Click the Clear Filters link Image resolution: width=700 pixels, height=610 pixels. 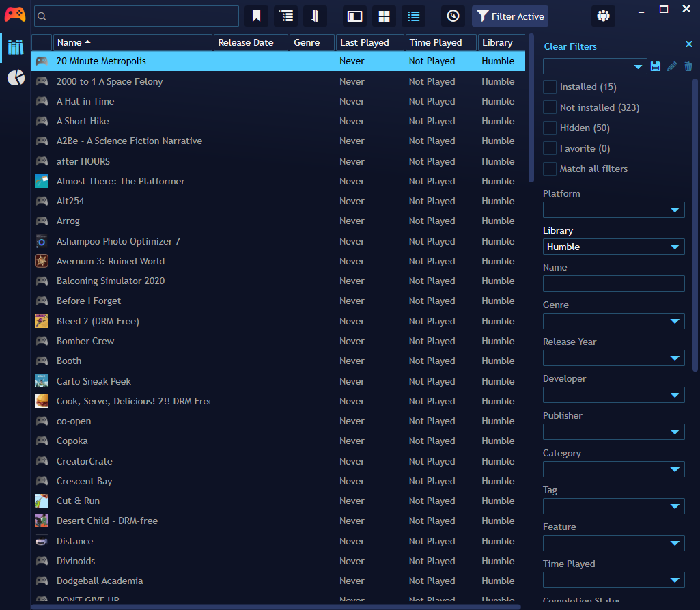(x=570, y=46)
